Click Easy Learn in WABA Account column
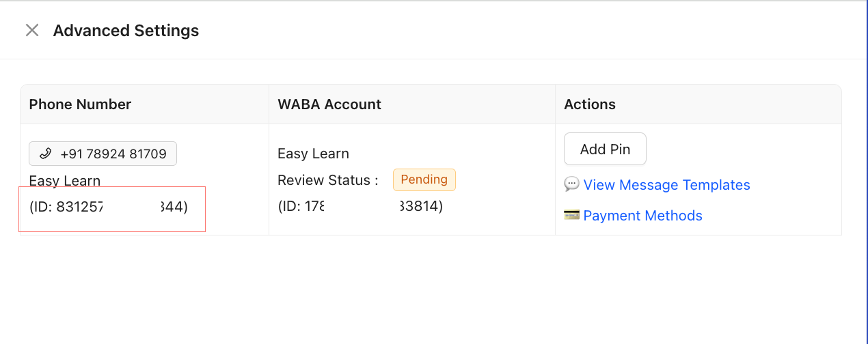Image resolution: width=868 pixels, height=344 pixels. [313, 154]
